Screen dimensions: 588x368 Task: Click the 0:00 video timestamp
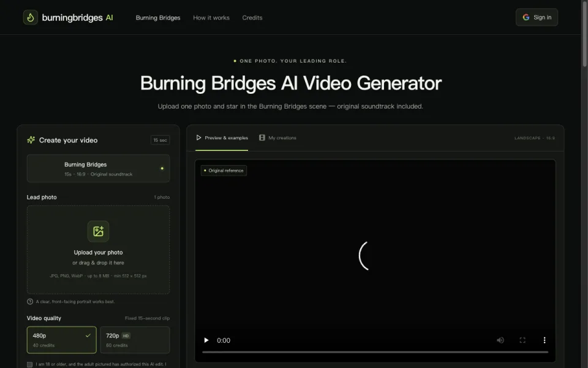224,340
